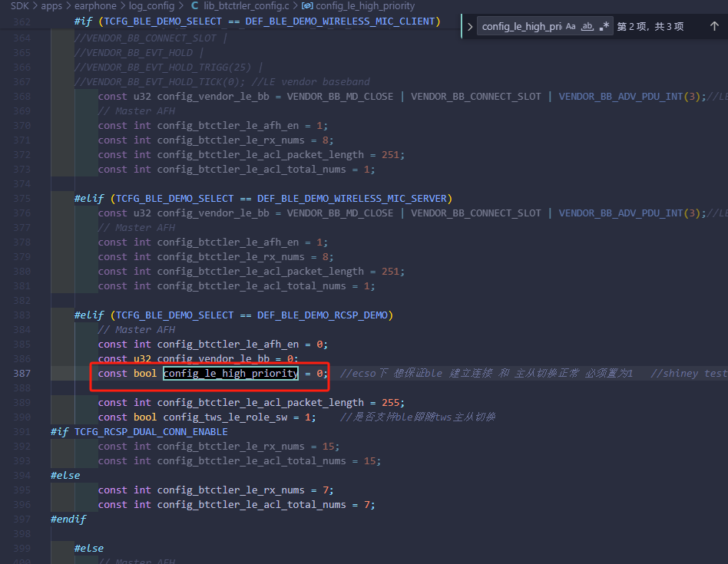Open the config_le_high_priority breadcrumb symbol

pyautogui.click(x=365, y=6)
